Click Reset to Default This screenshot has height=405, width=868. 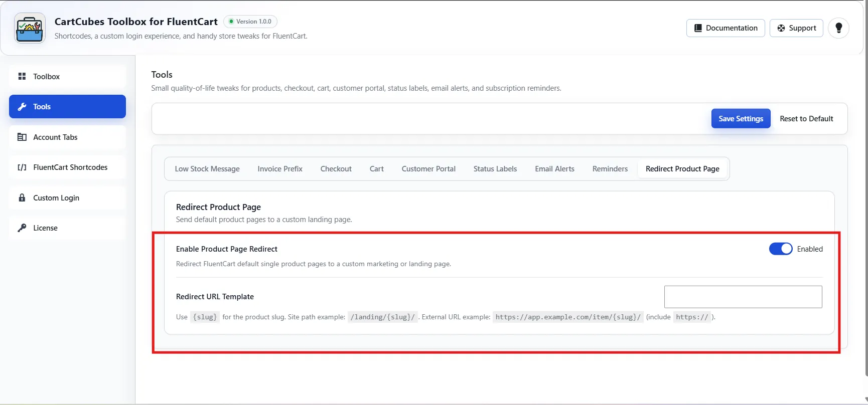click(x=806, y=118)
